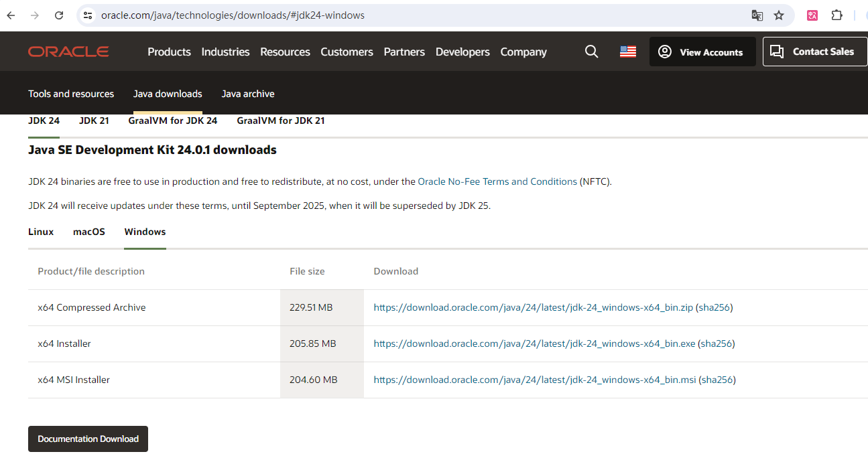Download the x64 MSI Installer file
Viewport: 868px width, 456px height.
[x=536, y=380]
